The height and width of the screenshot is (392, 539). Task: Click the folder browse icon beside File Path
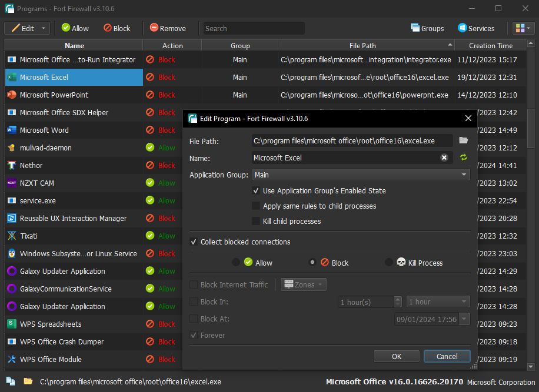tap(463, 140)
